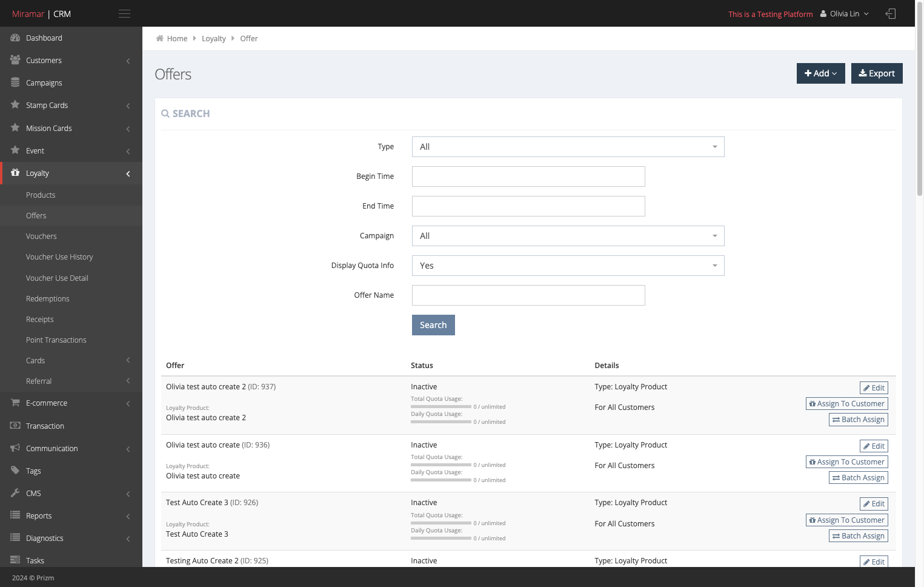Click the Tags tag icon

(x=15, y=471)
